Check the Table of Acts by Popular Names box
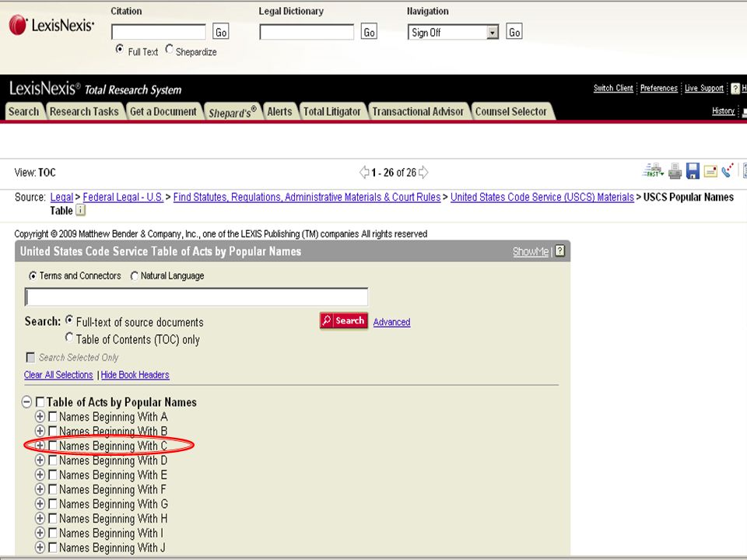 point(40,402)
